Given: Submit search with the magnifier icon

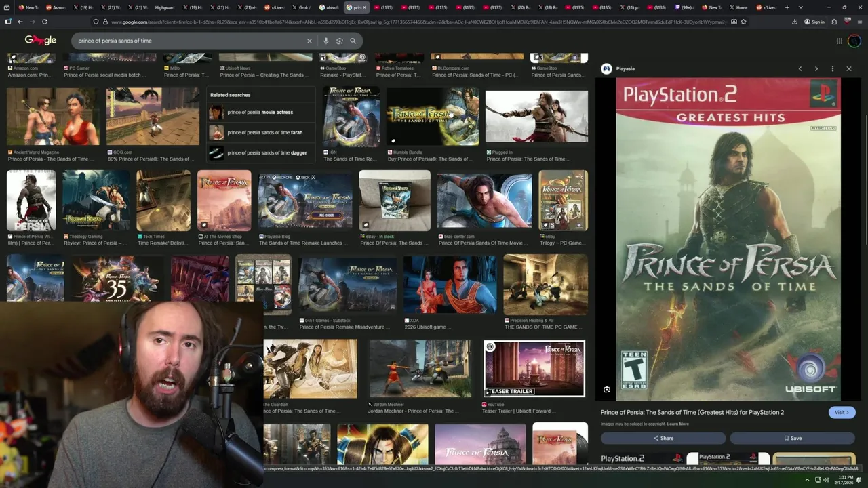Looking at the screenshot, I should coord(353,41).
